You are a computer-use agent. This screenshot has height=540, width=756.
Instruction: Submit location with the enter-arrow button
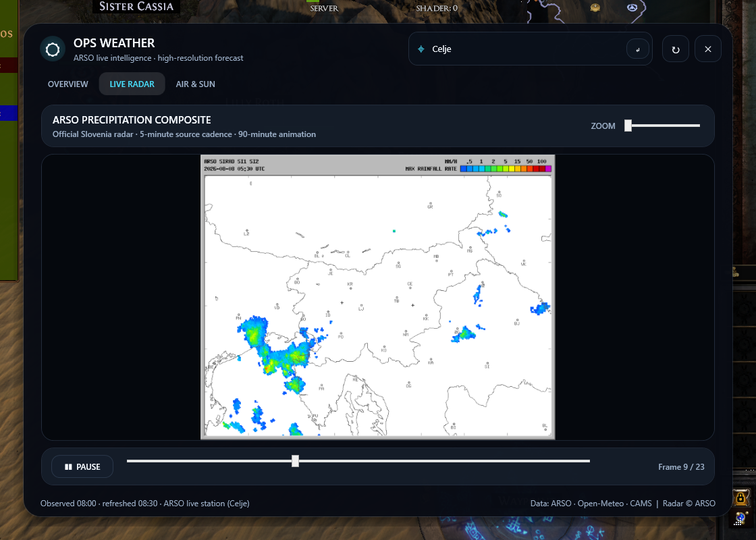tap(637, 49)
